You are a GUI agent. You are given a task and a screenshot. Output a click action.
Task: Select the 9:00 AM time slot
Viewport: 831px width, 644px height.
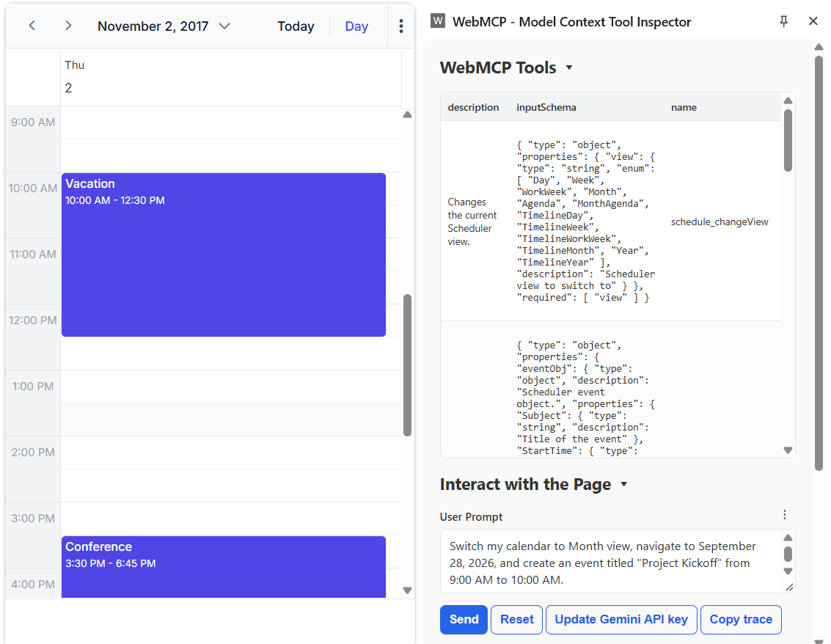(230, 122)
